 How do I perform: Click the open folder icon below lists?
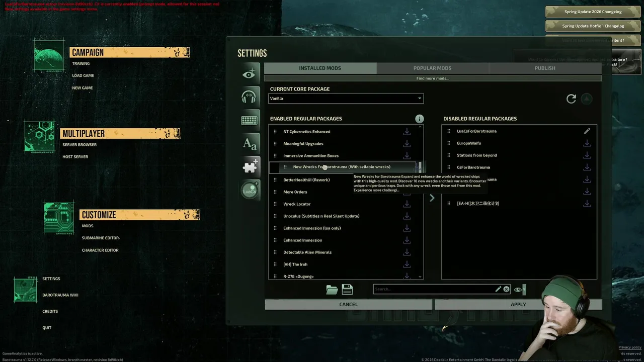(332, 289)
